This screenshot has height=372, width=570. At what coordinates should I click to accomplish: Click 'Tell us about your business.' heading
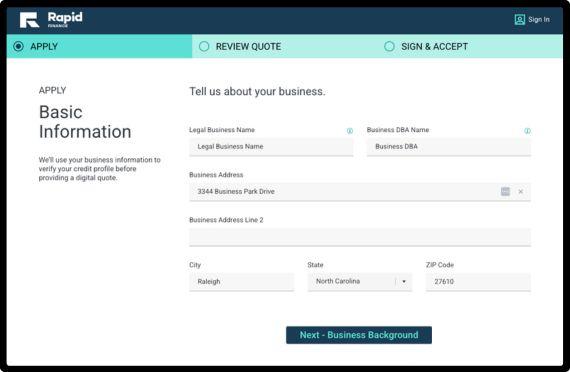[257, 91]
